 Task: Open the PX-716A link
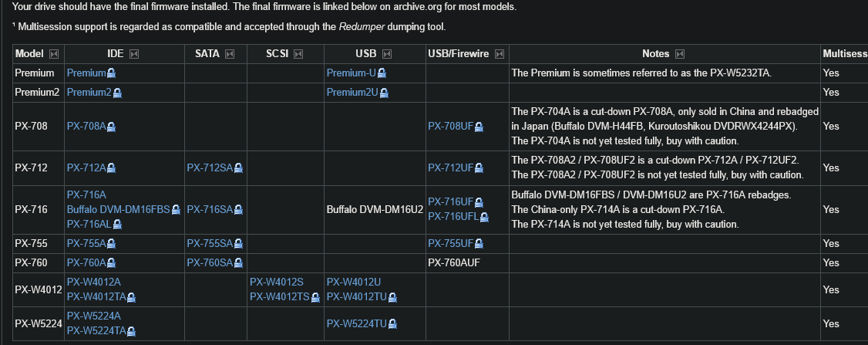tap(86, 194)
